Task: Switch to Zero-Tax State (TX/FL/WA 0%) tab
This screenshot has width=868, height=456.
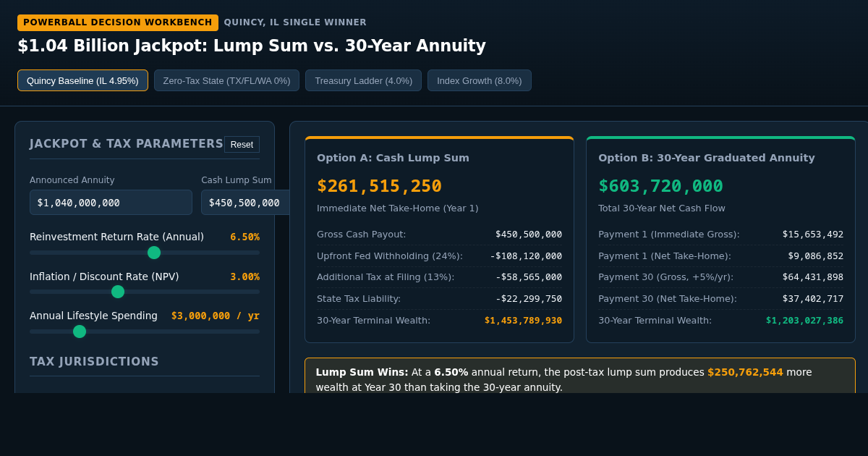Action: tap(226, 80)
